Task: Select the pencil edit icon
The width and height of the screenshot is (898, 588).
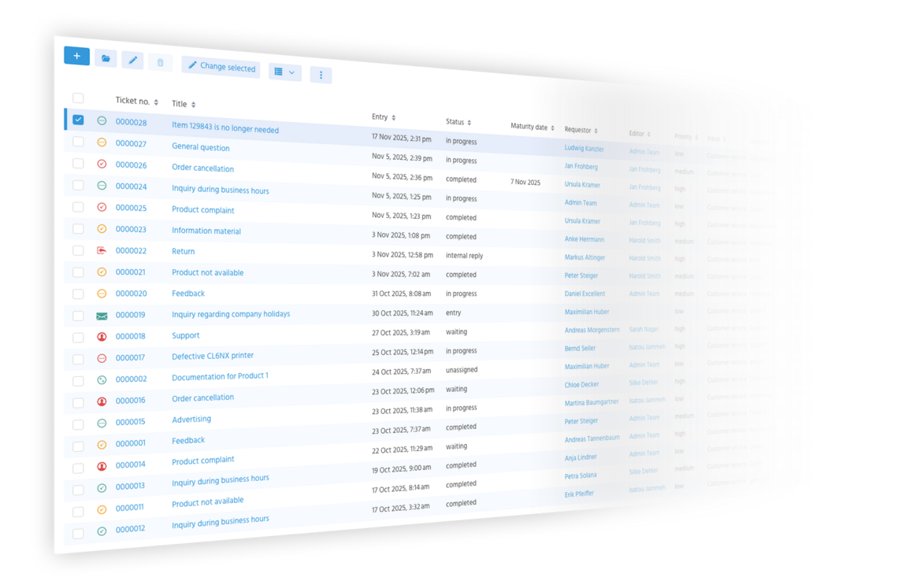Action: pos(132,60)
